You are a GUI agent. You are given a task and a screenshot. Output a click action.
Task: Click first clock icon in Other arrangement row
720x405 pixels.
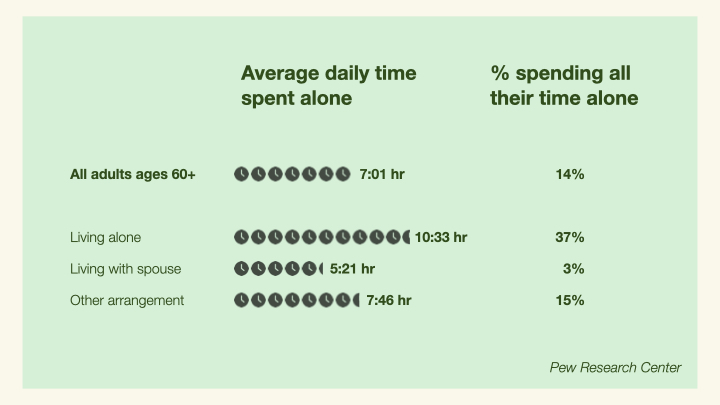[x=242, y=300]
